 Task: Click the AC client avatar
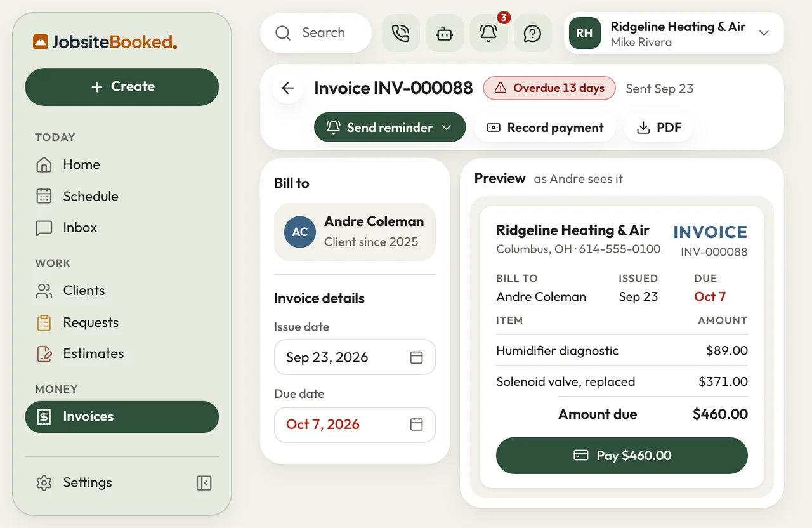300,232
